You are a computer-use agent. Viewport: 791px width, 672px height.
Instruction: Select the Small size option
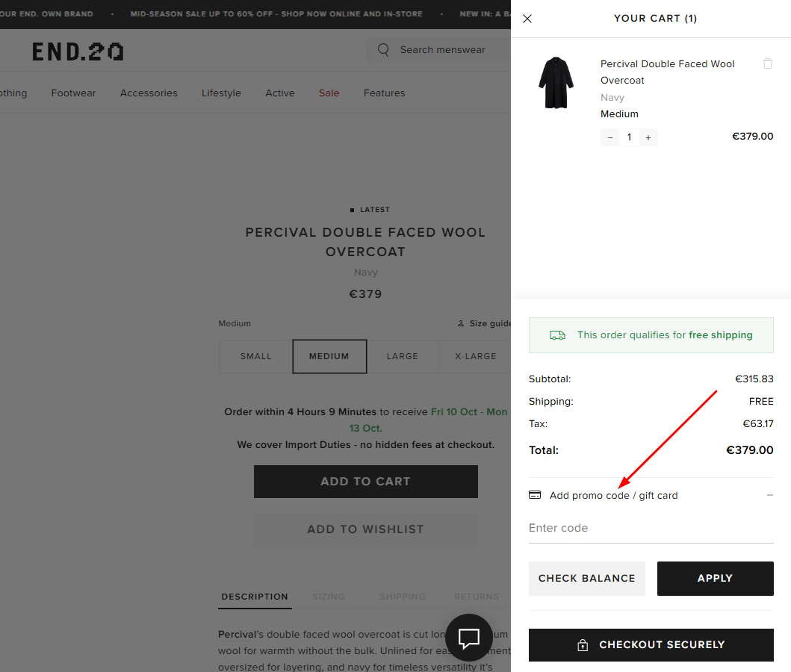(x=255, y=356)
